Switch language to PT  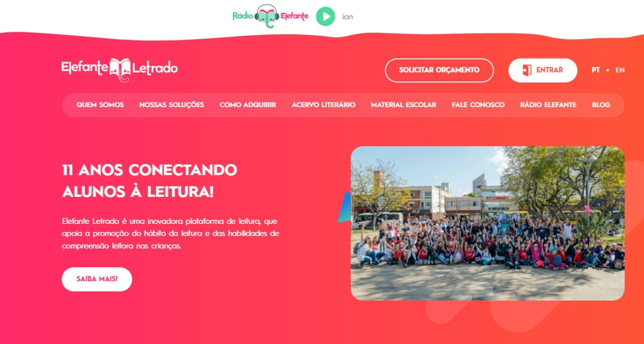(x=595, y=70)
